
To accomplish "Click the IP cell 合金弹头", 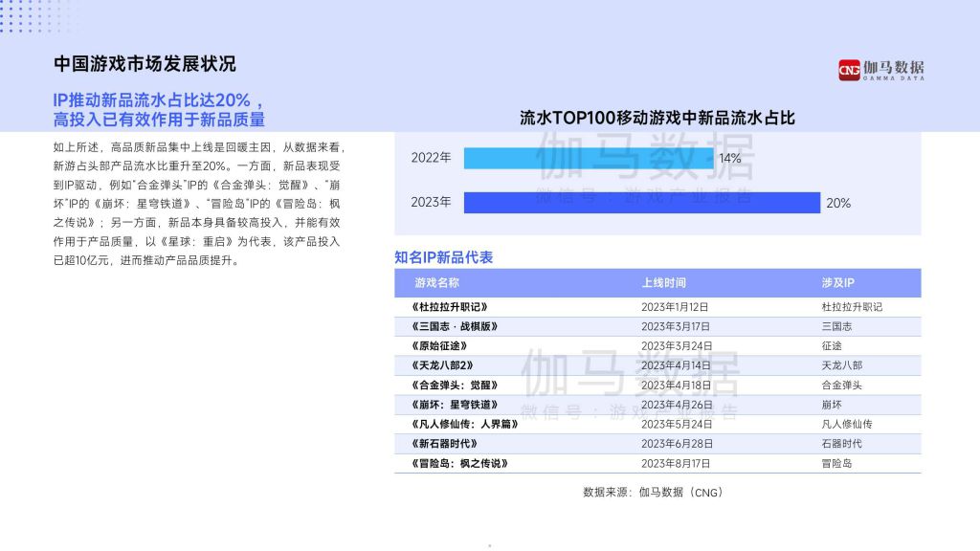I will [842, 385].
